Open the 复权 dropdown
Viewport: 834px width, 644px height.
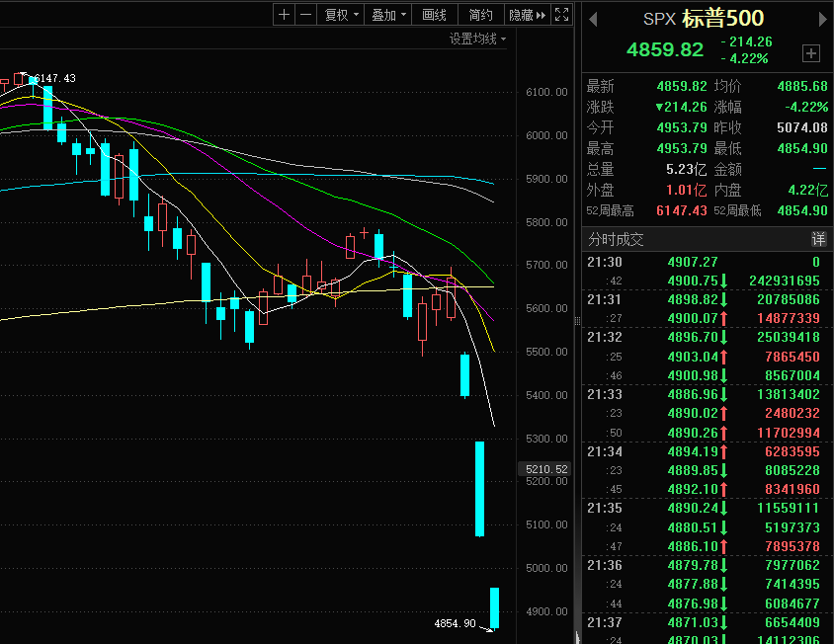pyautogui.click(x=341, y=15)
